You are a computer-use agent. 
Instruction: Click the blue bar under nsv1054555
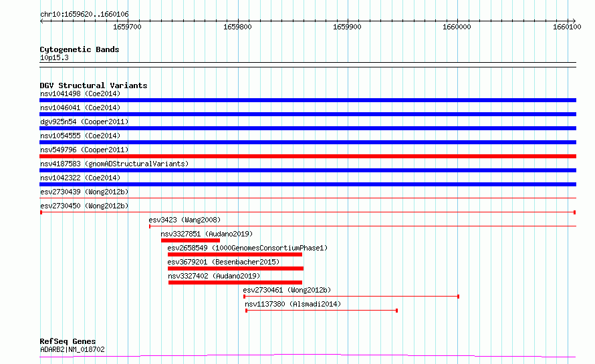click(x=308, y=142)
